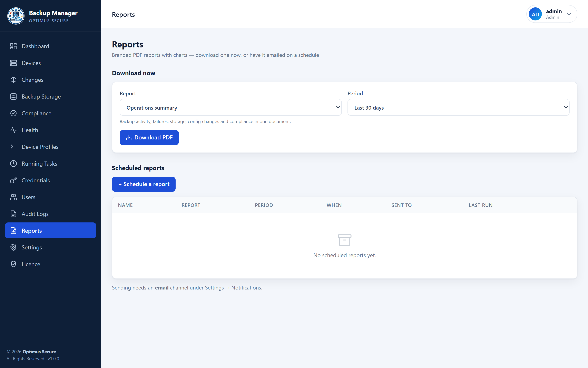This screenshot has height=368, width=588.
Task: Click the WHEN column header
Action: coord(334,205)
